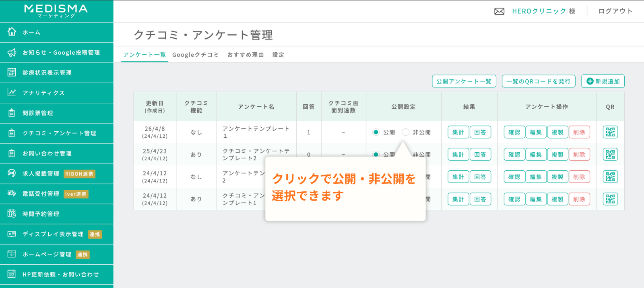Click 公開アンケート一覧 button
The height and width of the screenshot is (288, 644).
(x=464, y=81)
